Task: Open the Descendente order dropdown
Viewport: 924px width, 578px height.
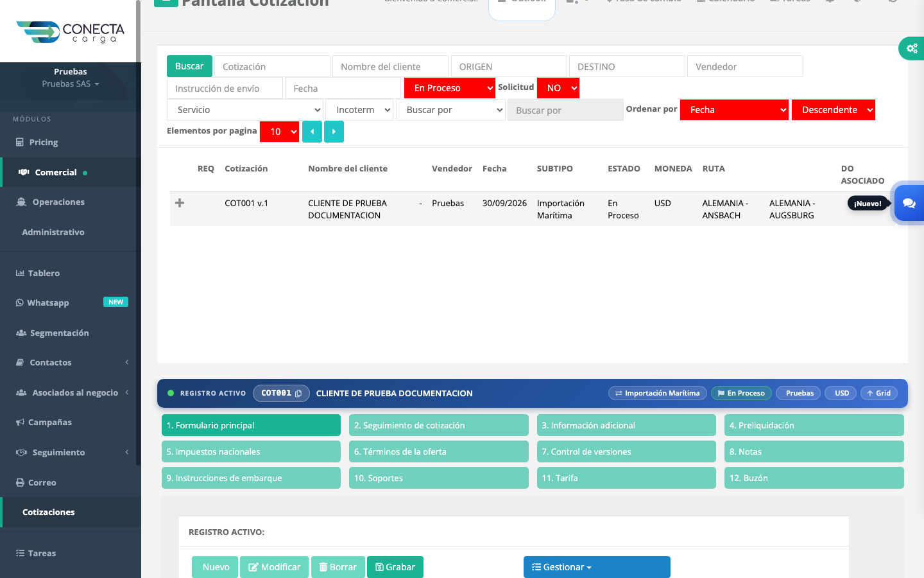Action: coord(833,110)
